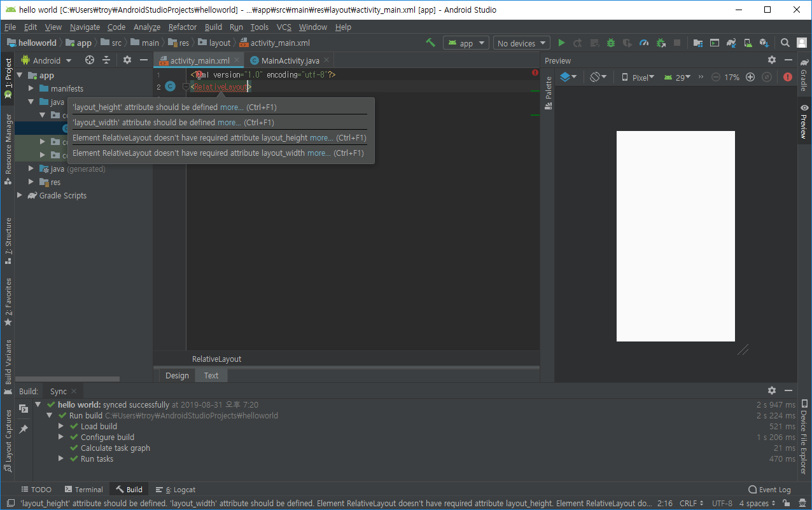Toggle Layout Captures tool window

tap(8, 441)
